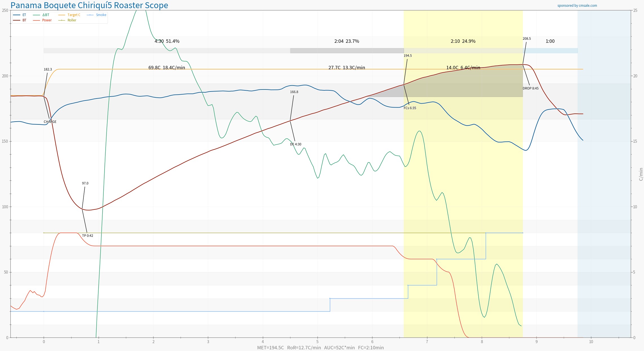Select the TP 0:42 turning point label
Viewport: 644px width, 351px height.
88,236
